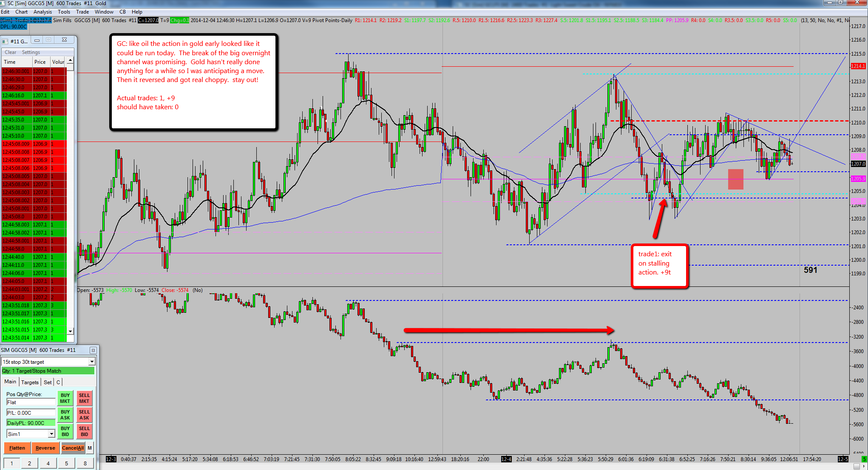This screenshot has width=868, height=470.
Task: Click the black 1207.0 last price label
Action: (x=858, y=164)
